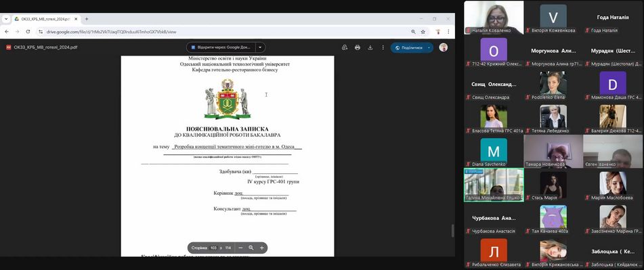Click the PDF viewer vertical scrollbar thumb

pos(453,231)
